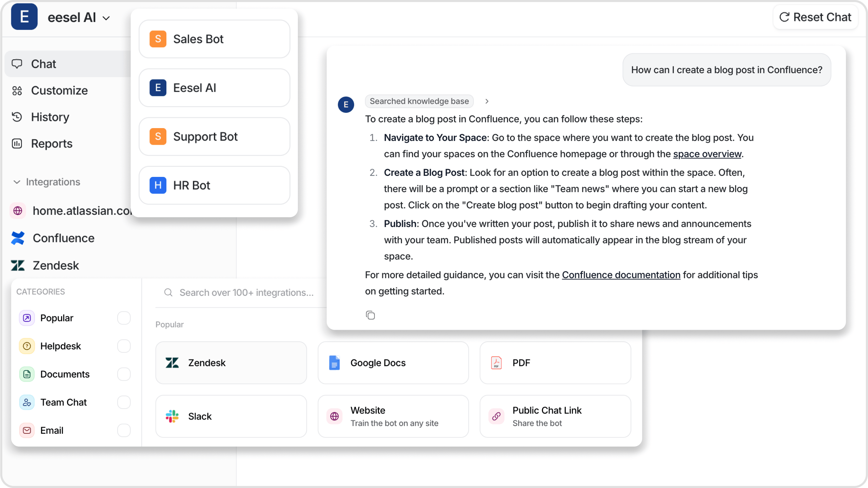
Task: Click the Popular category icon
Action: tap(27, 318)
